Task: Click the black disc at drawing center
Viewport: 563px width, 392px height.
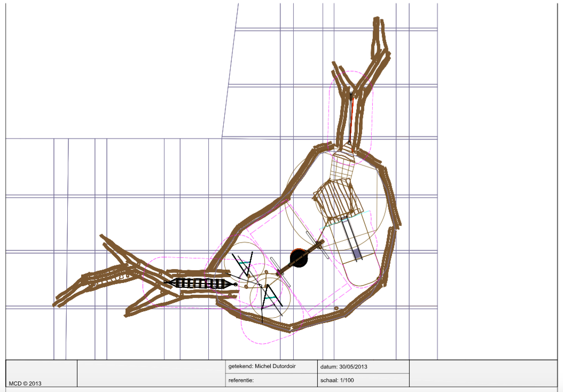Action: click(299, 258)
